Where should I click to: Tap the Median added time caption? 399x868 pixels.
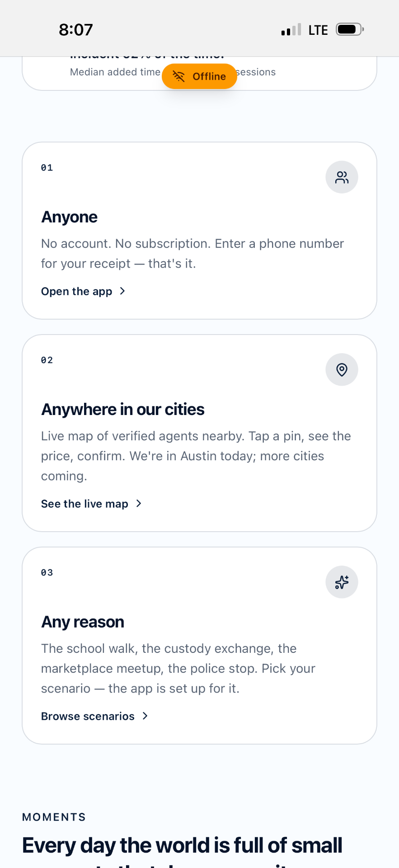[x=115, y=72]
